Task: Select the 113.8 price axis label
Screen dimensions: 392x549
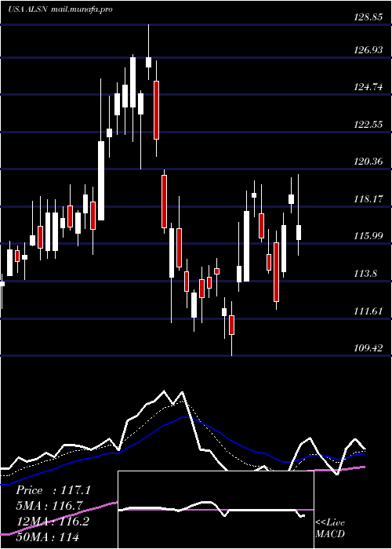Action: pyautogui.click(x=365, y=274)
